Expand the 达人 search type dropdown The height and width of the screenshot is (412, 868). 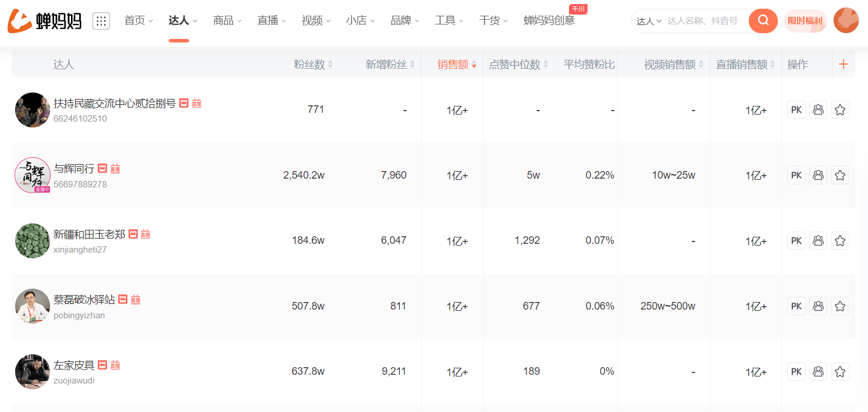click(x=649, y=21)
